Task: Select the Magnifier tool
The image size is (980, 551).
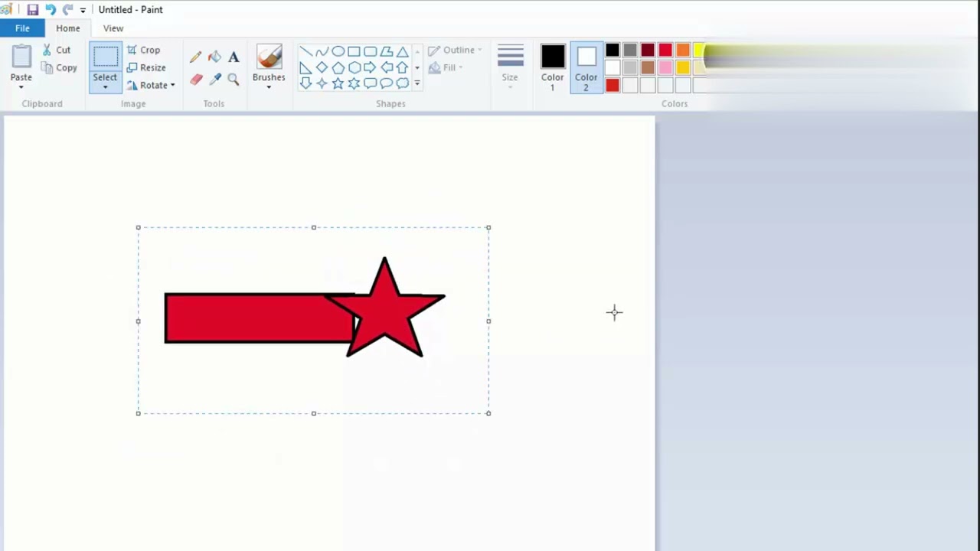Action: pos(234,79)
